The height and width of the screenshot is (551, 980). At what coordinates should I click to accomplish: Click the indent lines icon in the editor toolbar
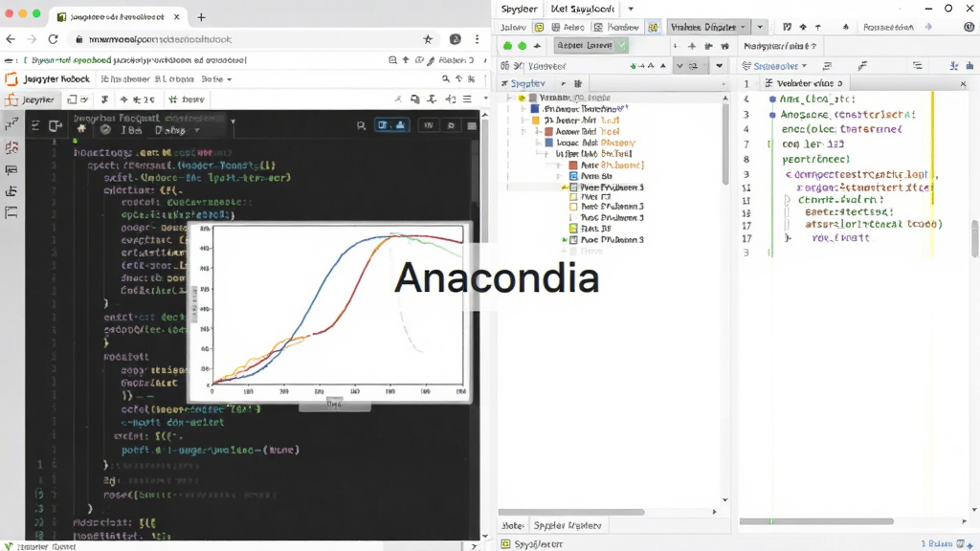click(917, 66)
